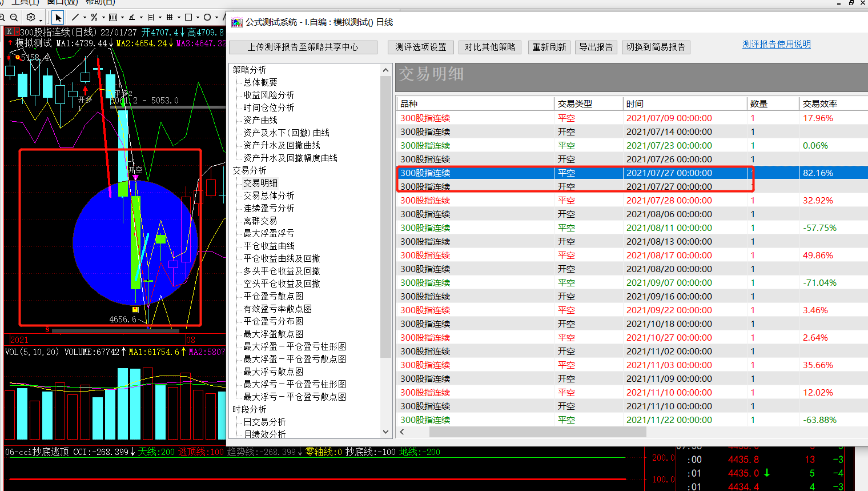868x491 pixels.
Task: Click 数量 column header
Action: [773, 103]
